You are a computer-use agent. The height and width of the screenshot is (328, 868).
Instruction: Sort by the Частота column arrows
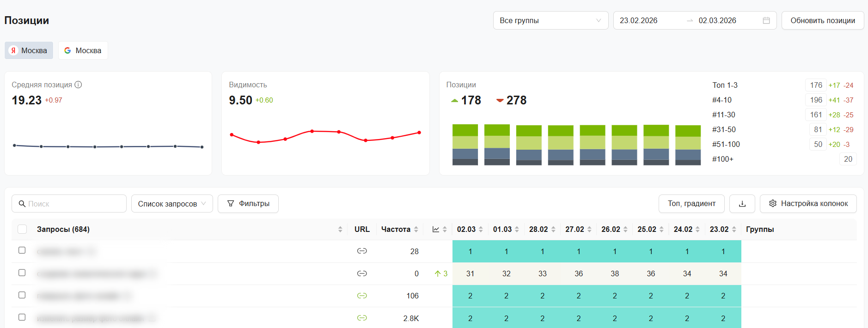click(416, 229)
